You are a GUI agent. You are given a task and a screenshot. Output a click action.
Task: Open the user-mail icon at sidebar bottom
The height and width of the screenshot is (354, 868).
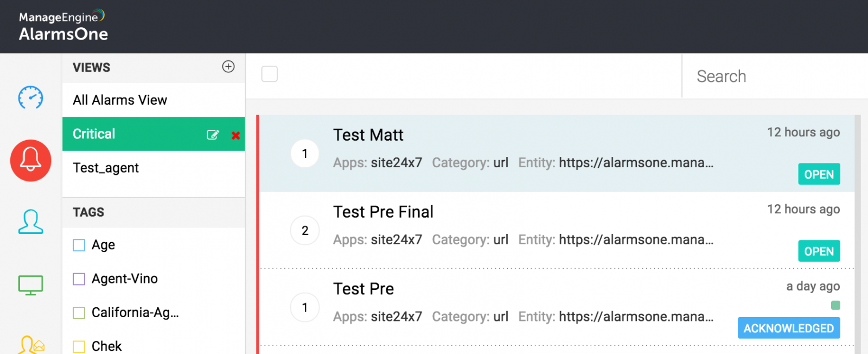pyautogui.click(x=31, y=345)
